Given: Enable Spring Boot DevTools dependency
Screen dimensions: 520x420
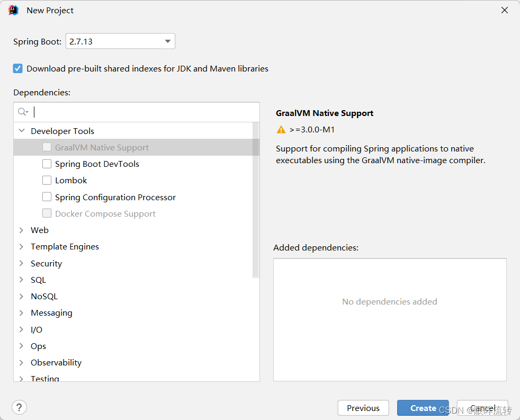Looking at the screenshot, I should [x=47, y=164].
